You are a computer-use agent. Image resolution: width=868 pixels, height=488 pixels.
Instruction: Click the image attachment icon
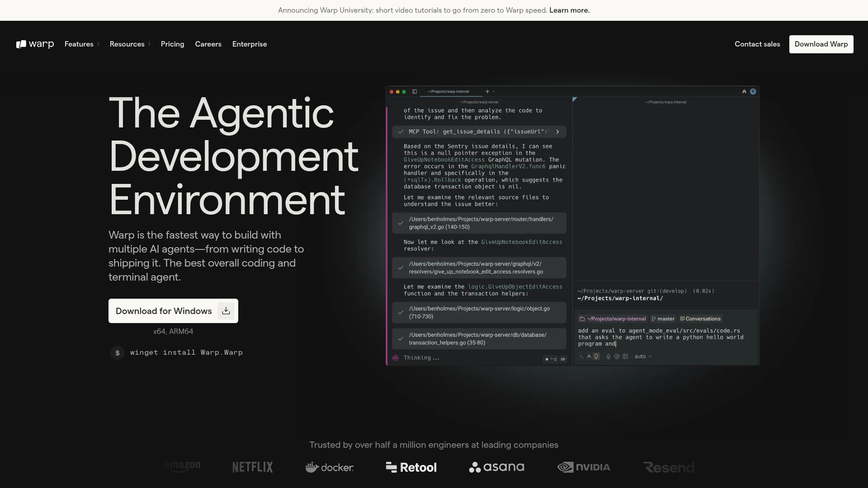coord(625,357)
